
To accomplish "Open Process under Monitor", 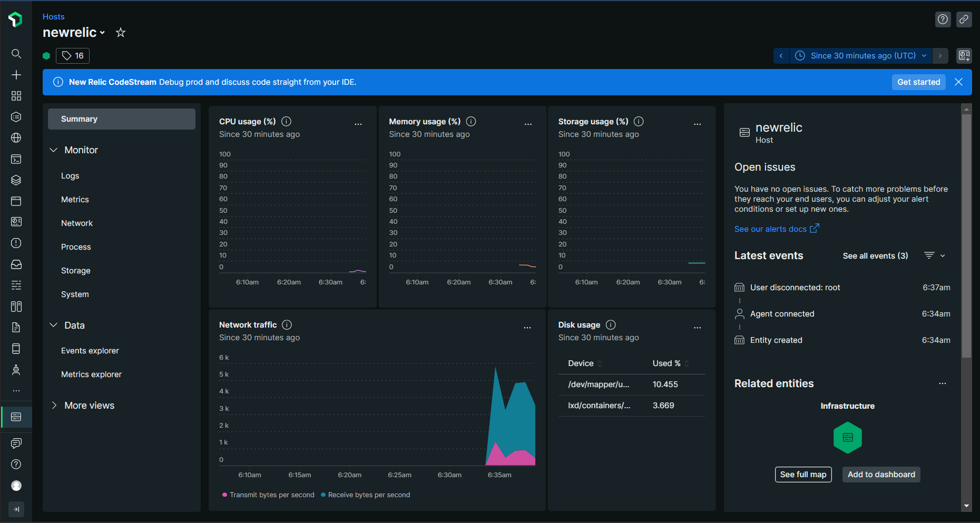I will click(76, 247).
